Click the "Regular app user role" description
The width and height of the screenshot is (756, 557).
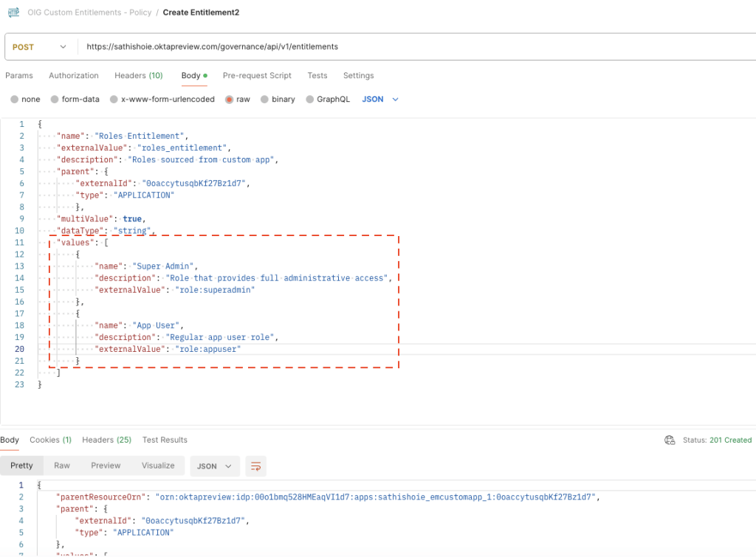point(220,337)
